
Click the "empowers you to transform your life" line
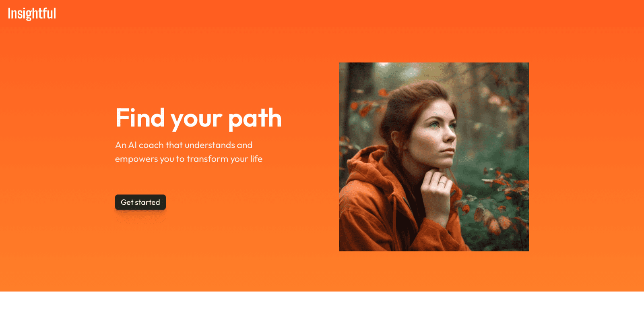(x=189, y=159)
